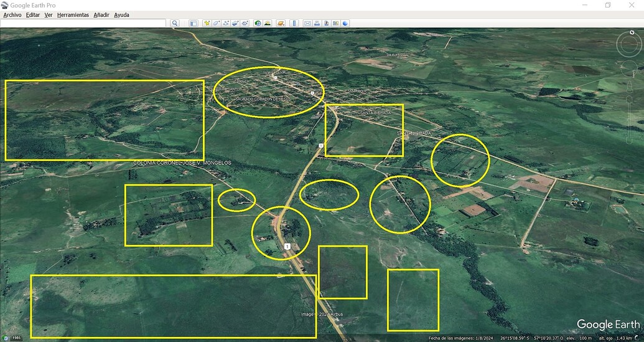Image resolution: width=644 pixels, height=342 pixels.
Task: Click the Add Image Overlay icon
Action: click(x=235, y=23)
